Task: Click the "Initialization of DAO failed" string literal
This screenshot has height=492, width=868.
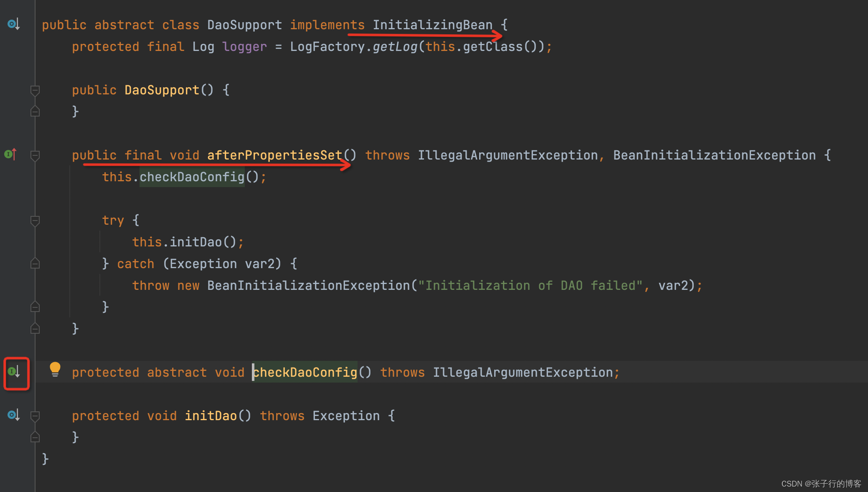Action: pyautogui.click(x=530, y=286)
